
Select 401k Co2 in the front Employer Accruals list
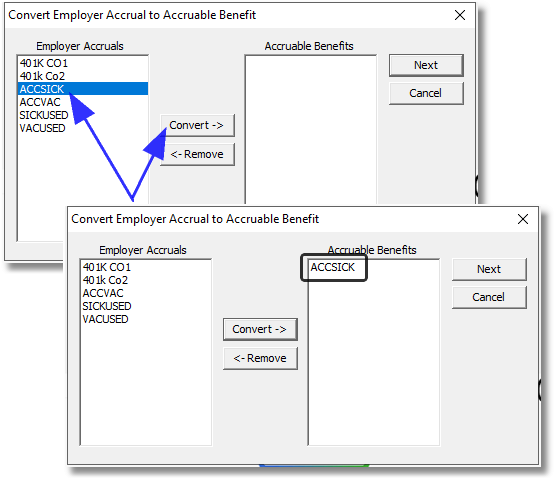[105, 280]
